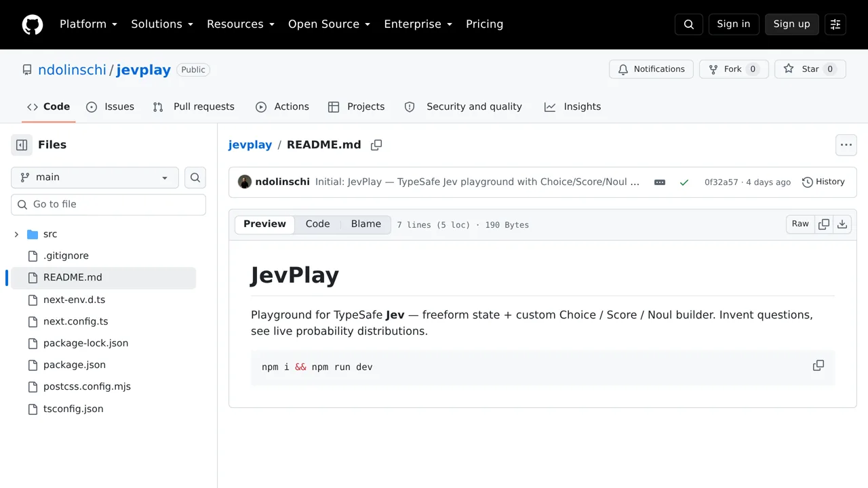868x488 pixels.
Task: Expand the Platform menu
Action: click(x=88, y=24)
